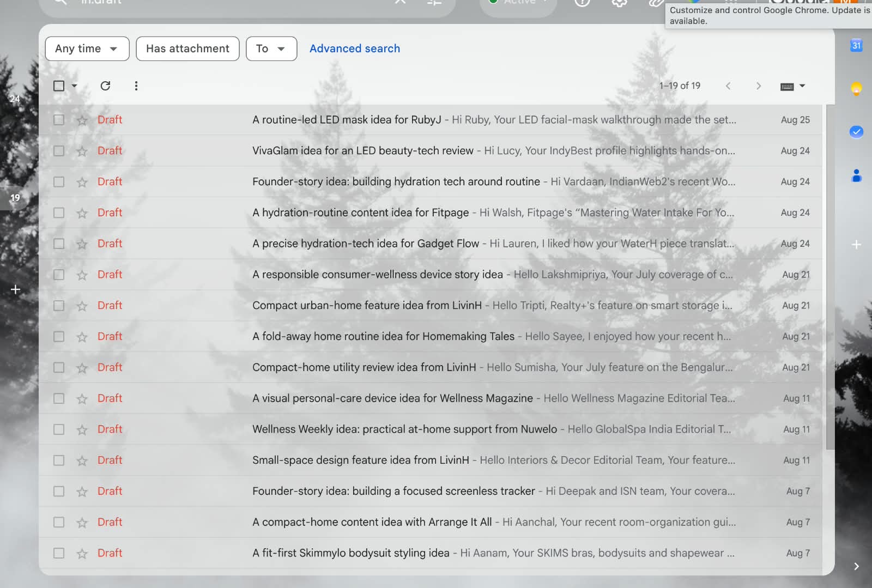This screenshot has height=588, width=872.
Task: Select checkbox for screenless tracker draft
Action: (59, 492)
